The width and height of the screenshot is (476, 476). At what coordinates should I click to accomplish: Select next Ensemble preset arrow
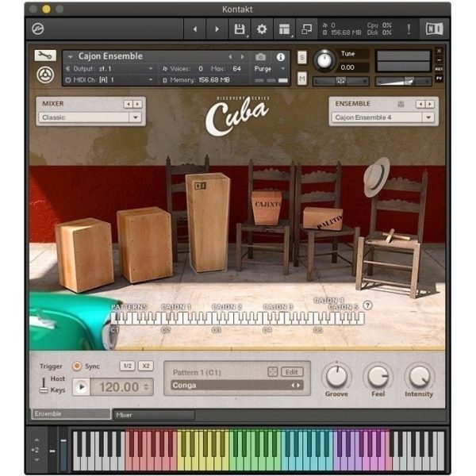[430, 104]
